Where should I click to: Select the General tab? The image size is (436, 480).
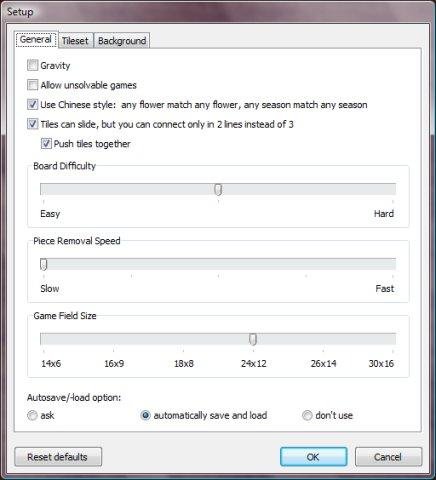[36, 39]
